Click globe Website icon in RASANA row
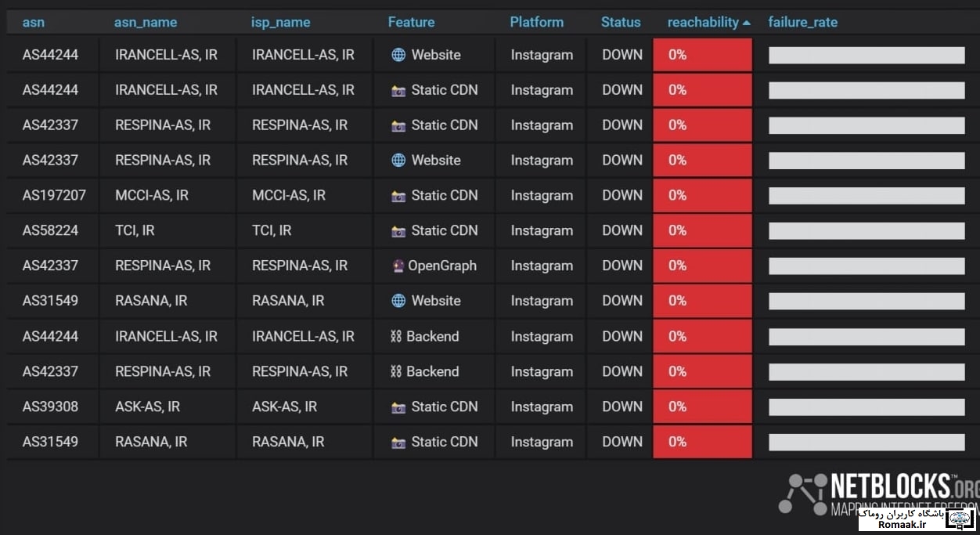980x535 pixels. 398,301
